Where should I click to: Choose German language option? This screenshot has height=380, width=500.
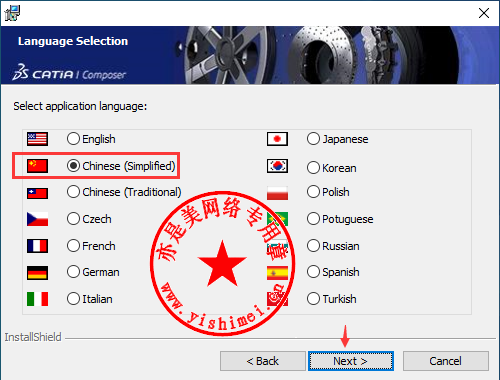[73, 272]
